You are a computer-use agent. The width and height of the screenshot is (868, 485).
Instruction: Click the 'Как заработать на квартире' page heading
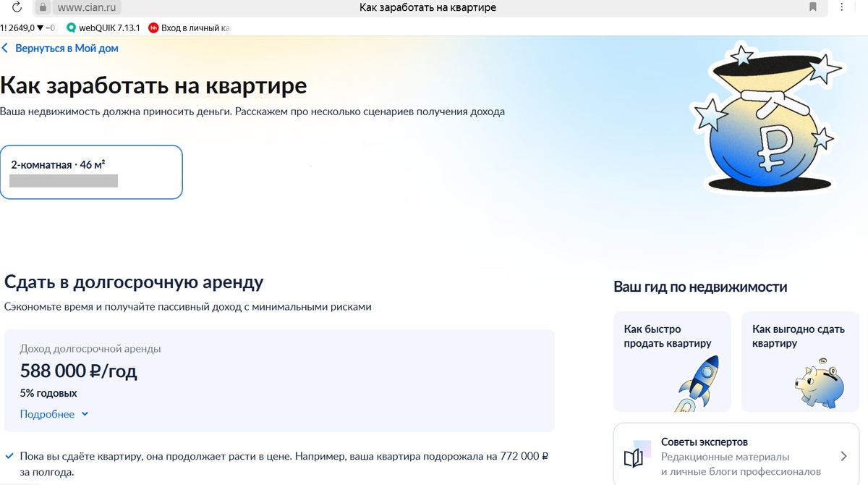(x=153, y=85)
